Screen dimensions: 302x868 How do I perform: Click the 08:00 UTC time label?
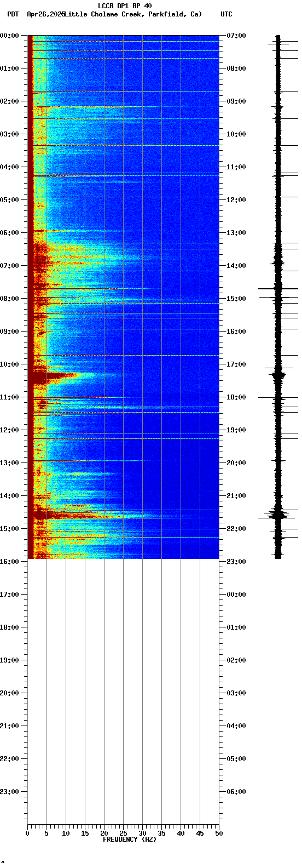(x=236, y=68)
